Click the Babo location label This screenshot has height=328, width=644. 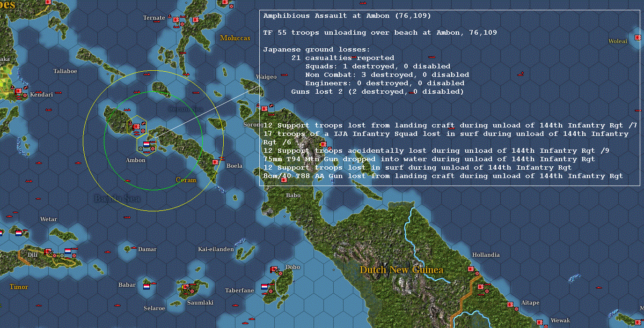pos(293,195)
